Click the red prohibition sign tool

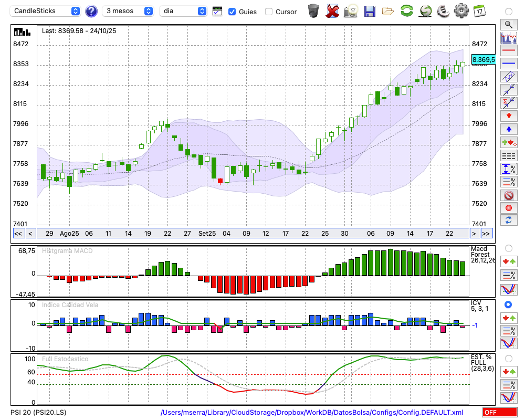(x=508, y=195)
